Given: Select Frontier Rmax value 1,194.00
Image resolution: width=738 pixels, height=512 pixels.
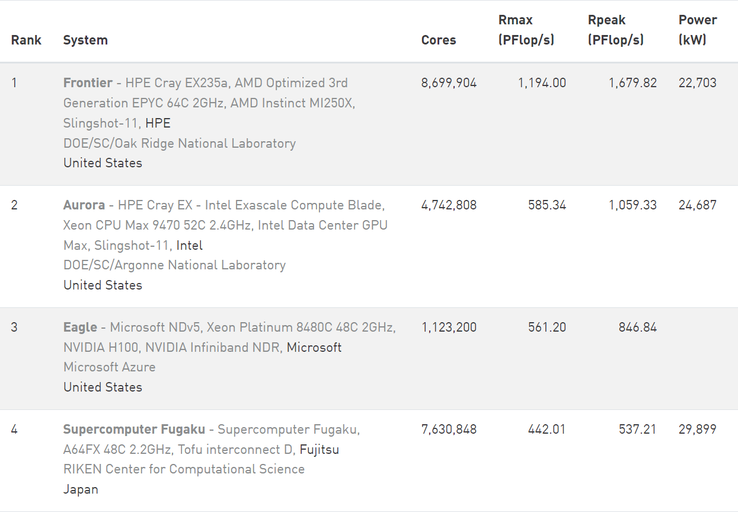Looking at the screenshot, I should [542, 83].
